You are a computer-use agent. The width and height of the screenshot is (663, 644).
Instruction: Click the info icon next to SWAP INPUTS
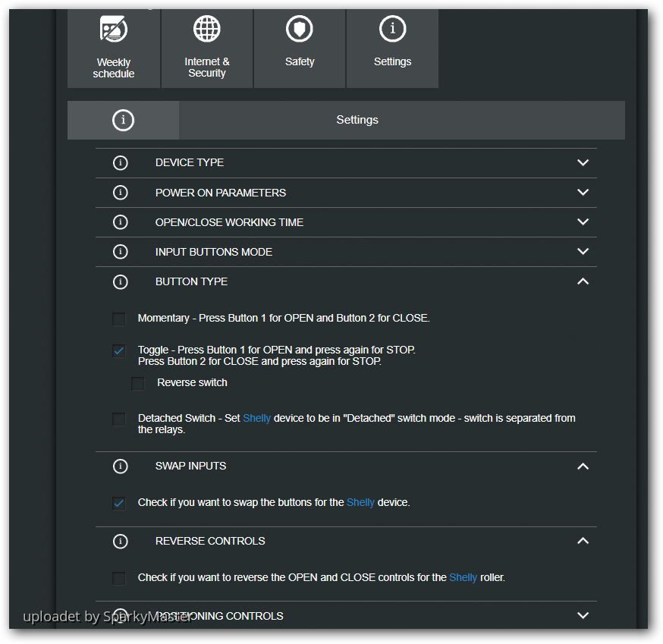pos(120,466)
